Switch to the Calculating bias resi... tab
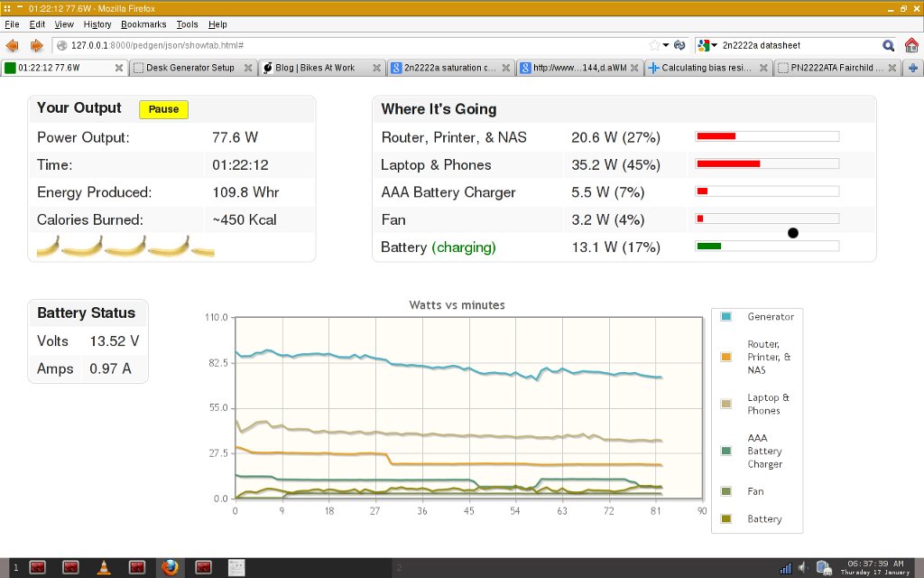Image resolution: width=924 pixels, height=578 pixels. [707, 68]
